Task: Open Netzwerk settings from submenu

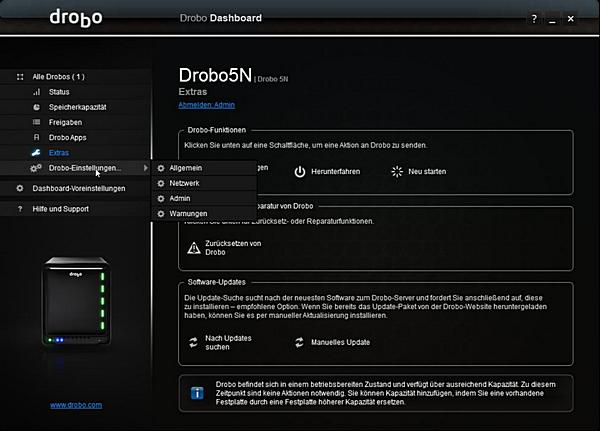Action: pos(204,183)
